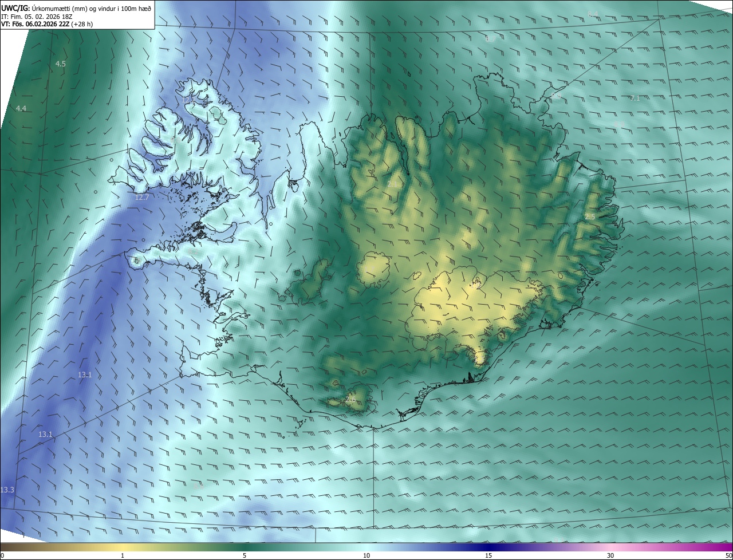Click the "2.5" value in the East fjords

[590, 217]
